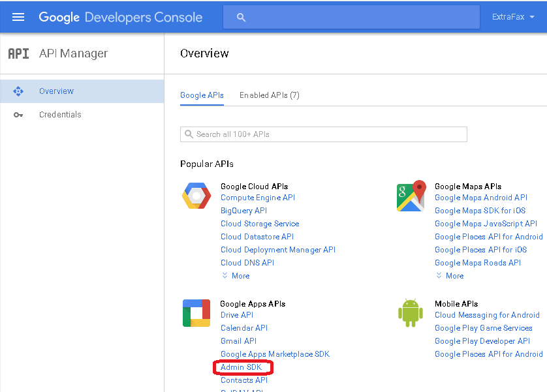Open the Google Play Developer API link
The image size is (547, 392).
(482, 341)
